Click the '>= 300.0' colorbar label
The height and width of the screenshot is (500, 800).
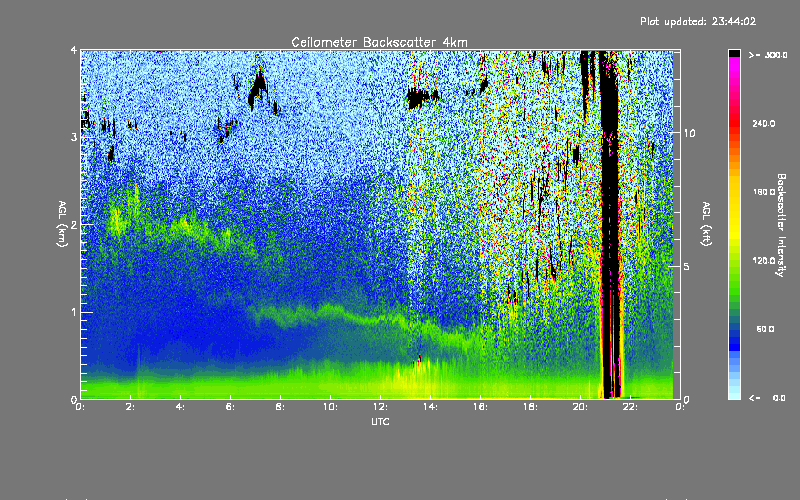[768, 55]
